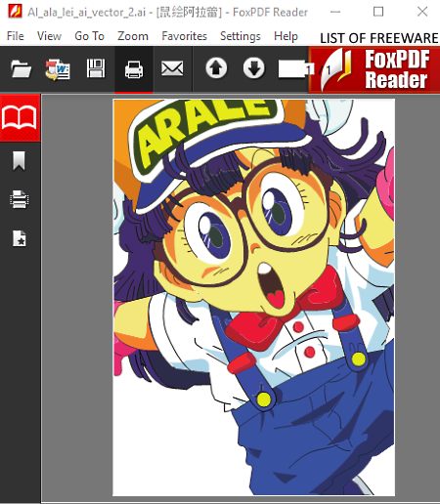Viewport: 440px width, 504px height.
Task: Click the FoxPDF Reader logo banner
Action: pos(374,69)
